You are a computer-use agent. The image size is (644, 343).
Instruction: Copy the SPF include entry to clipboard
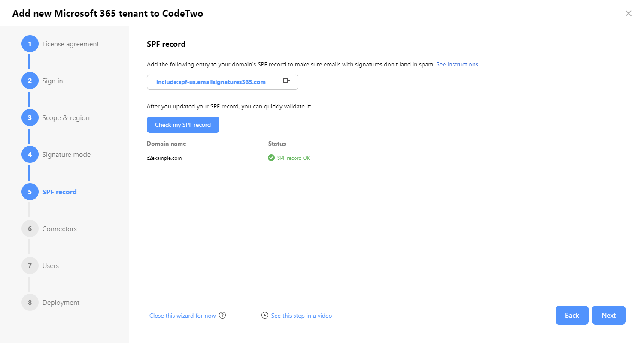click(287, 82)
